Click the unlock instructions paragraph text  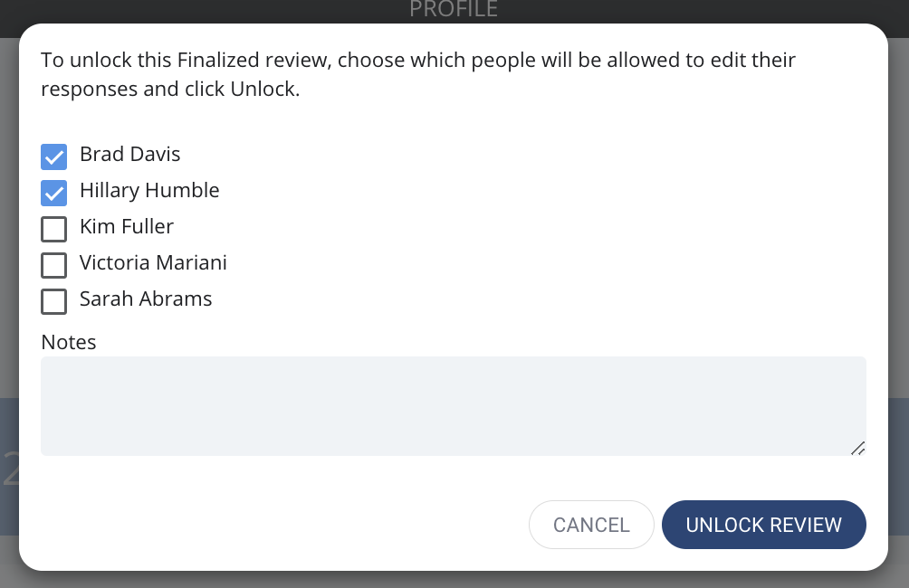(x=418, y=75)
